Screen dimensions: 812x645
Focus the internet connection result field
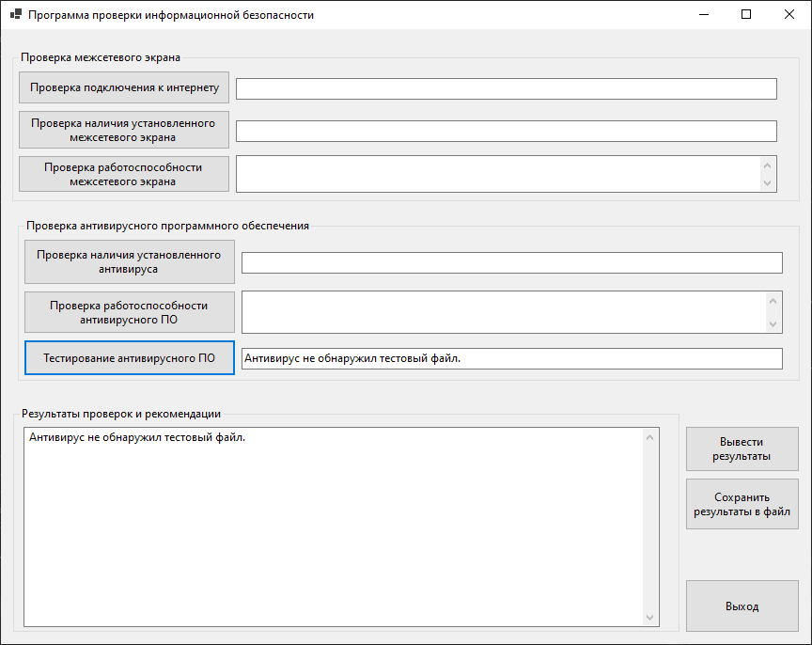507,88
